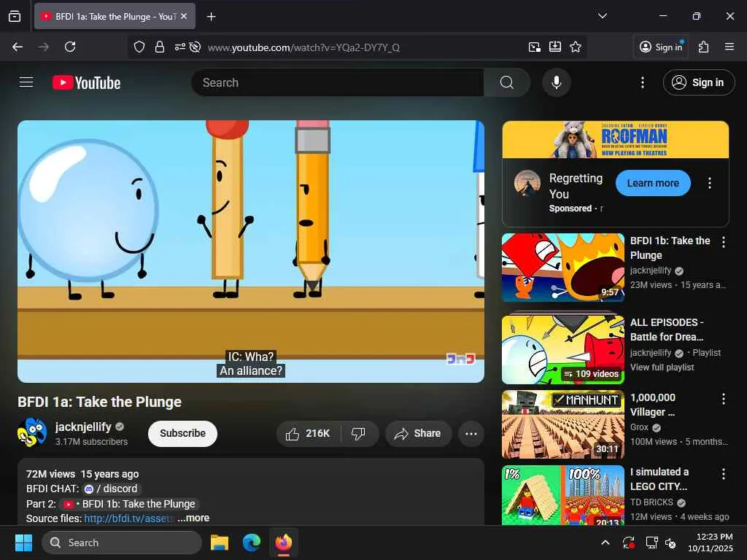The width and height of the screenshot is (747, 560).
Task: Open the Windows Start menu
Action: [x=23, y=542]
